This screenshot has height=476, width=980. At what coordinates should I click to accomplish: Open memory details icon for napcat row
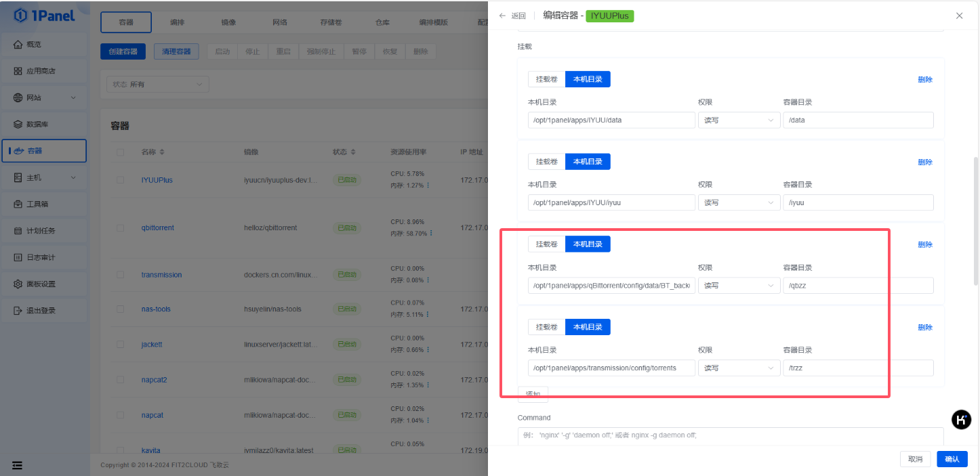[429, 420]
